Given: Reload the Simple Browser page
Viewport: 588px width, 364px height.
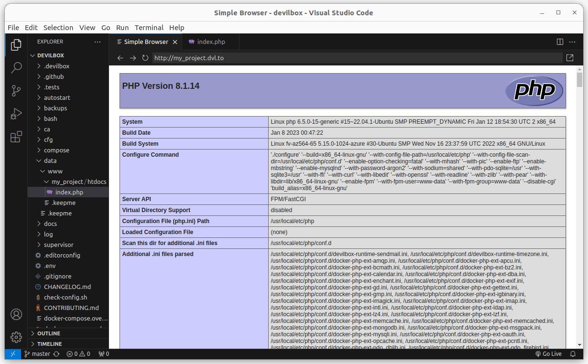Looking at the screenshot, I should click(145, 58).
